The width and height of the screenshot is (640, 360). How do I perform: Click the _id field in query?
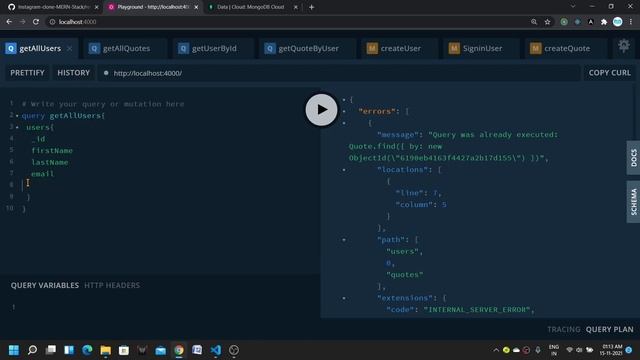click(x=38, y=139)
